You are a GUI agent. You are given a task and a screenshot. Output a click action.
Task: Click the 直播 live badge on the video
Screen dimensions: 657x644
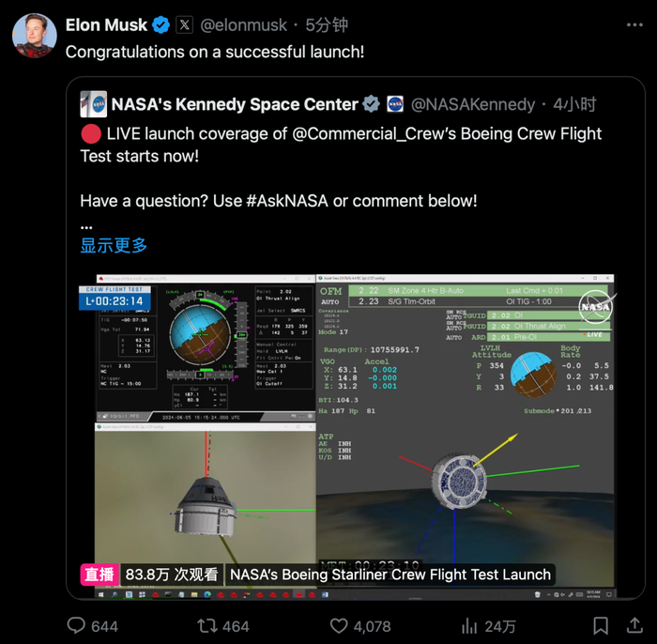click(x=100, y=574)
